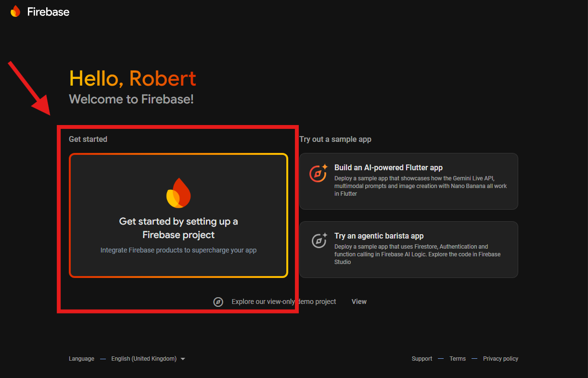
Task: Click the sparkle compass icon for Flutter app
Action: [x=318, y=173]
